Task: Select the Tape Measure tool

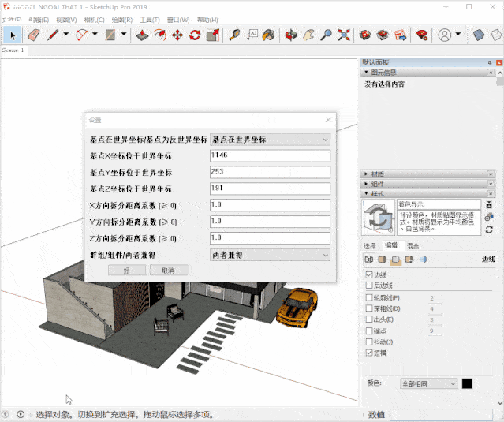Action: pyautogui.click(x=234, y=35)
